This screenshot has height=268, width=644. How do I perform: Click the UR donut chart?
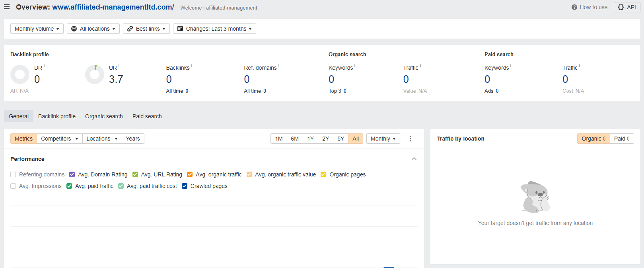(95, 74)
